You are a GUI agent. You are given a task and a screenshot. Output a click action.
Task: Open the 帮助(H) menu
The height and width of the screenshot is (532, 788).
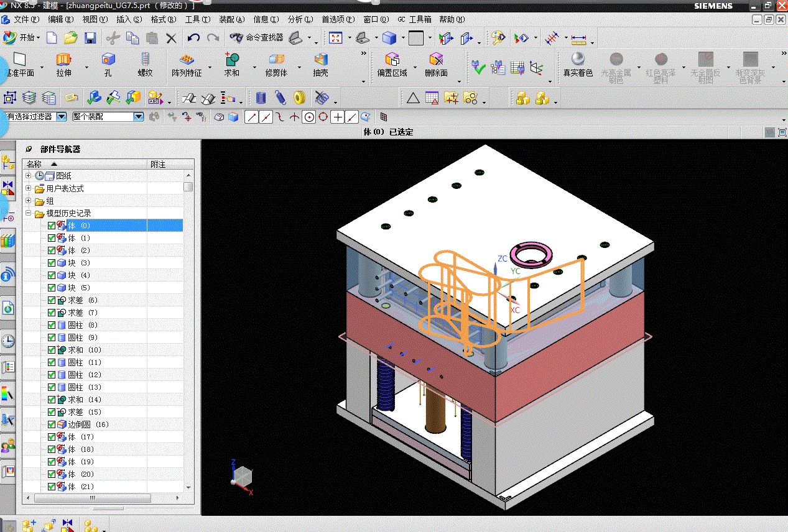452,19
